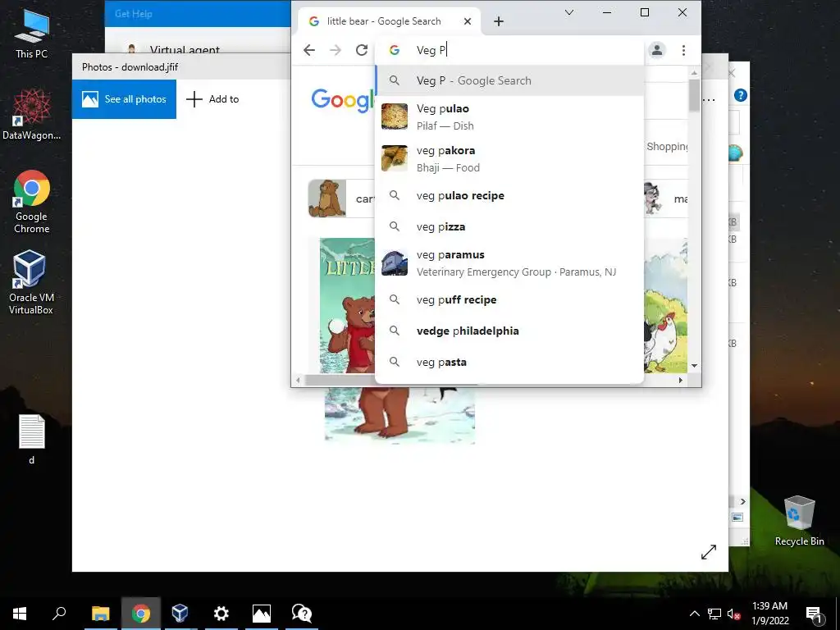This screenshot has height=630, width=840.
Task: Click the Google logo on the search page
Action: 343,100
